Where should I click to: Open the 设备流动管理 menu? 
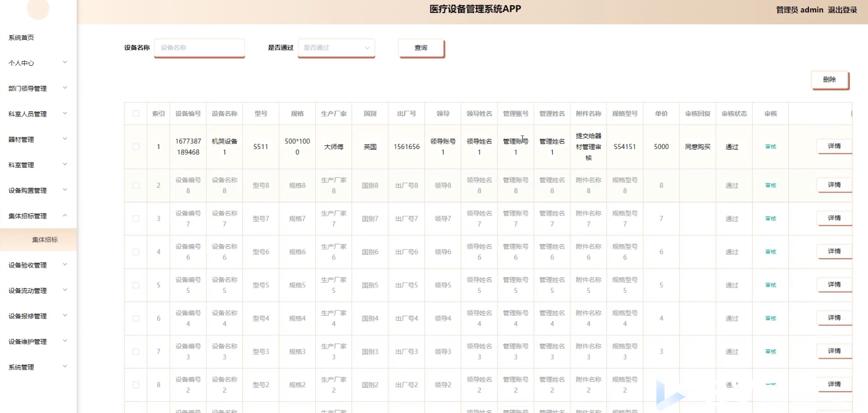pos(27,291)
